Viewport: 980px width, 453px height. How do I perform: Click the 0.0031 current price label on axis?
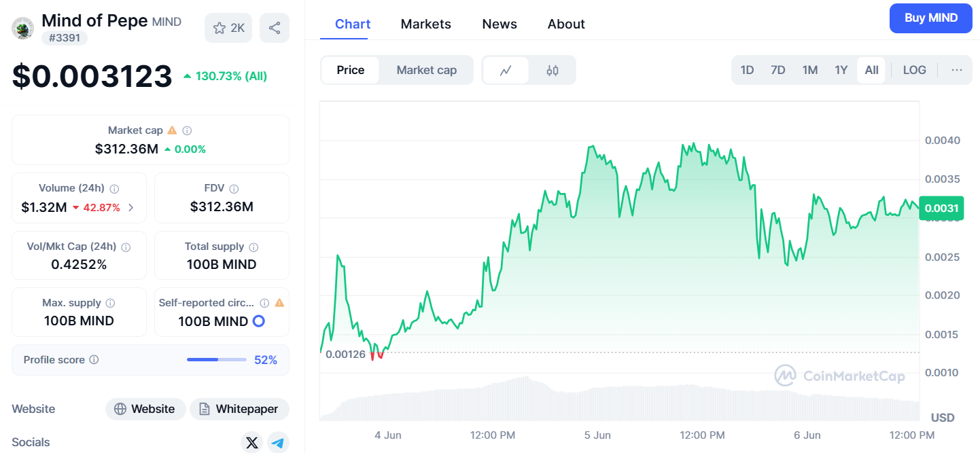941,209
